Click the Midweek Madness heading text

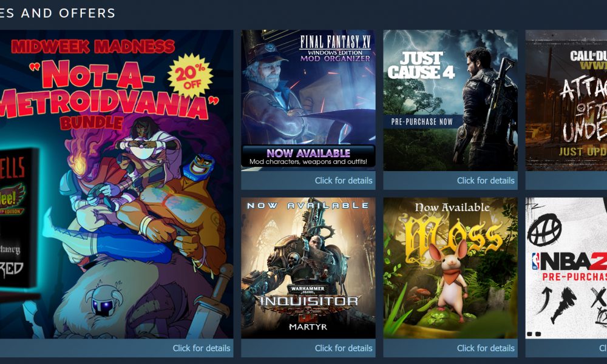tap(93, 47)
